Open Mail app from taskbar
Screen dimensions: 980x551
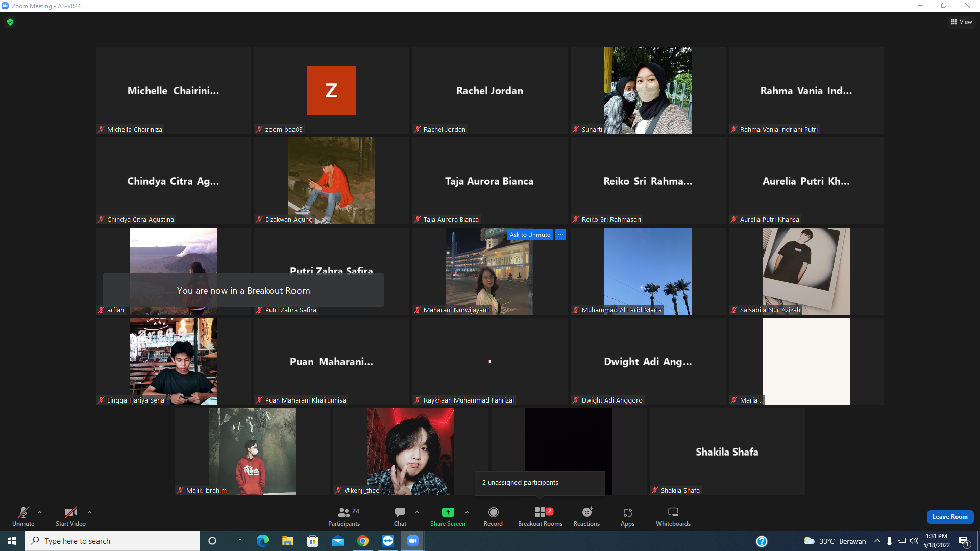pos(338,541)
